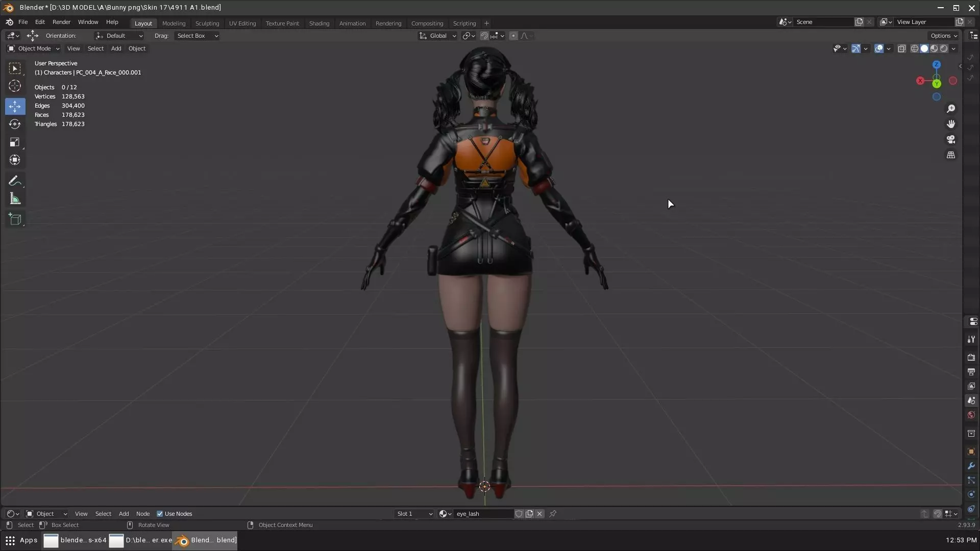Choose the Move tool
980x551 pixels.
pos(15,107)
